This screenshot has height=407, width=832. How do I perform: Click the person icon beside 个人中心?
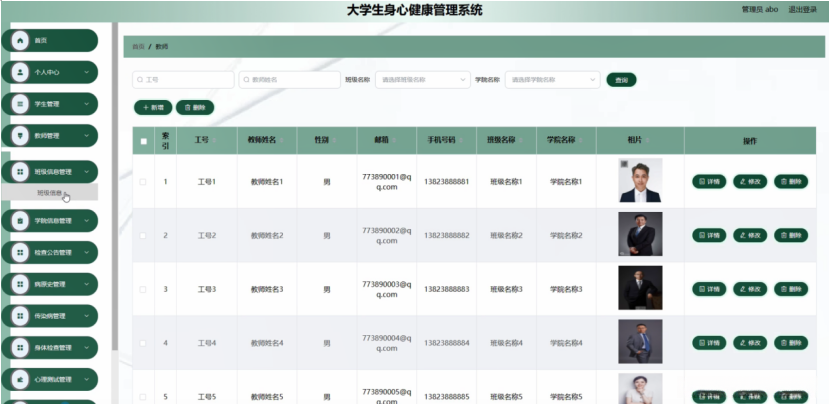point(20,72)
